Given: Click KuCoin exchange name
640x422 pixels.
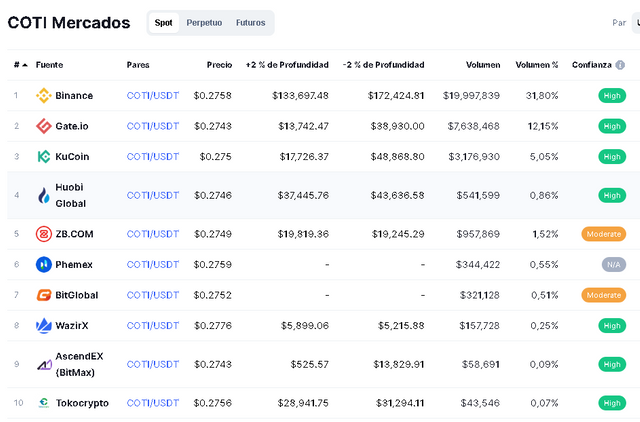Looking at the screenshot, I should click(72, 157).
